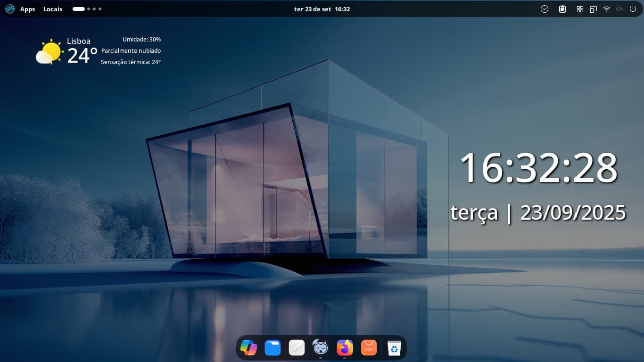Click the distro logo in the top panel
The height and width of the screenshot is (362, 644).
[x=10, y=9]
